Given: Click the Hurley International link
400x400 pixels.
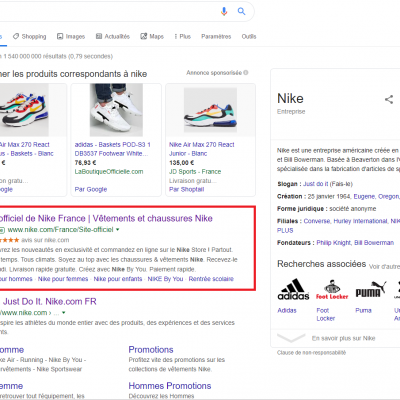Looking at the screenshot, I should [x=360, y=221].
